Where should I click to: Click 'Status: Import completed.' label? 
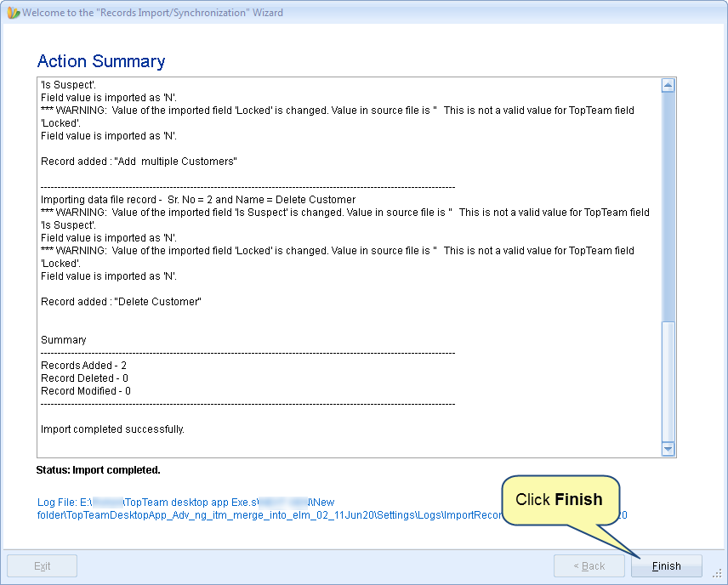98,470
